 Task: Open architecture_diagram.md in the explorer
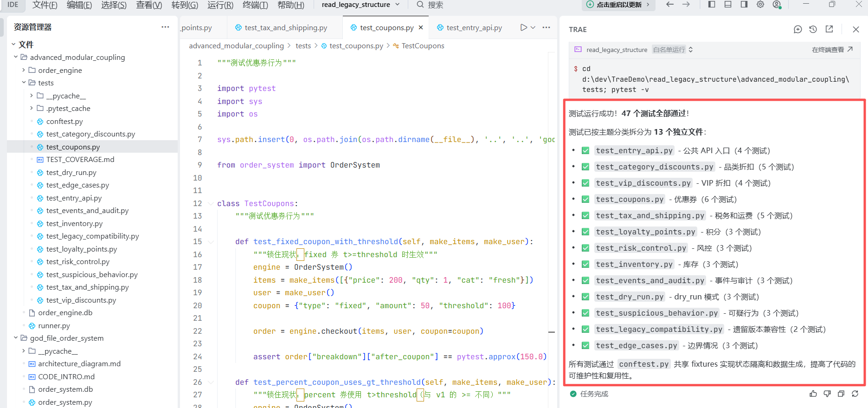coord(79,363)
